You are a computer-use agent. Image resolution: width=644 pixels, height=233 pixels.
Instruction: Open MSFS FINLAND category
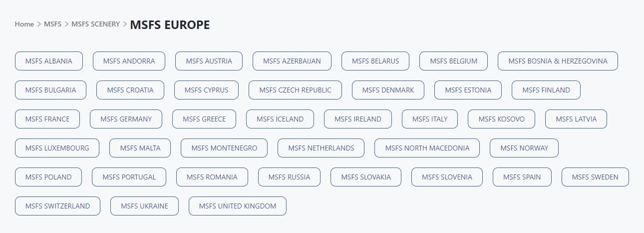(546, 90)
